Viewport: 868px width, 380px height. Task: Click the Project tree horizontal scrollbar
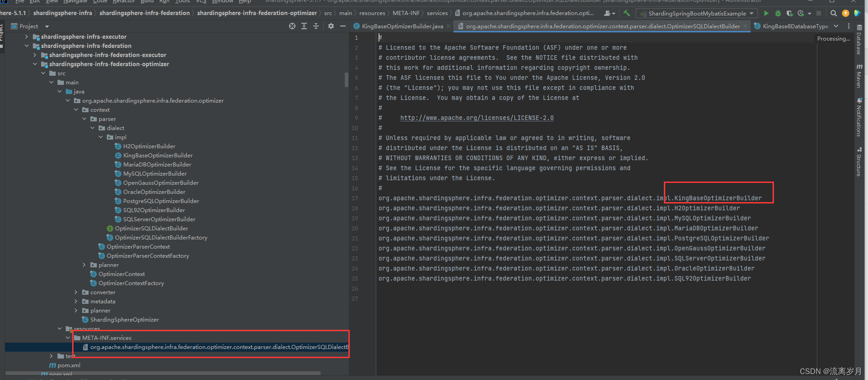coord(163,373)
